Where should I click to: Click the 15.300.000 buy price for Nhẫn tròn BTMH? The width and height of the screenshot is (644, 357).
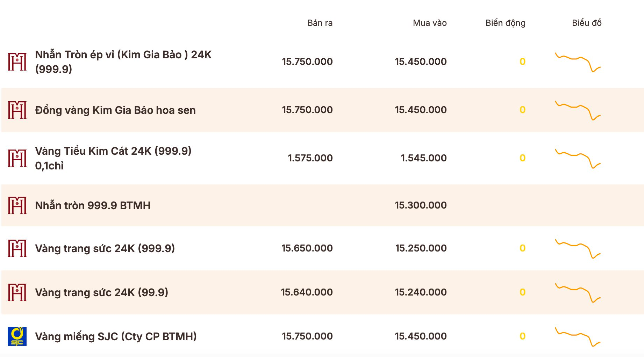click(421, 205)
